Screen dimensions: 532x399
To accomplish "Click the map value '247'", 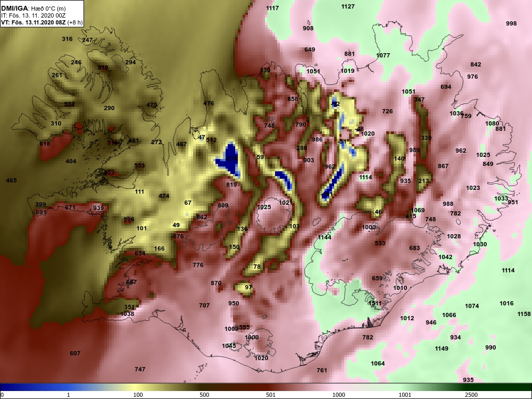I will point(87,40).
